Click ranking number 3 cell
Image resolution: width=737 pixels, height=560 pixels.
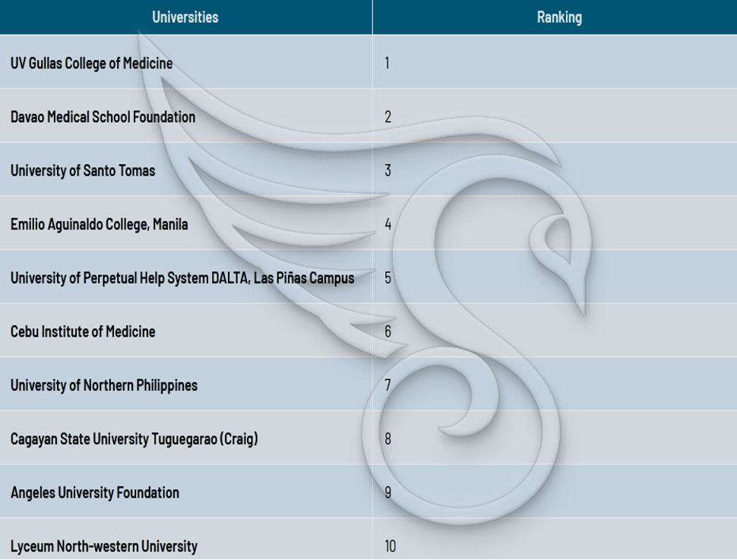(x=555, y=169)
